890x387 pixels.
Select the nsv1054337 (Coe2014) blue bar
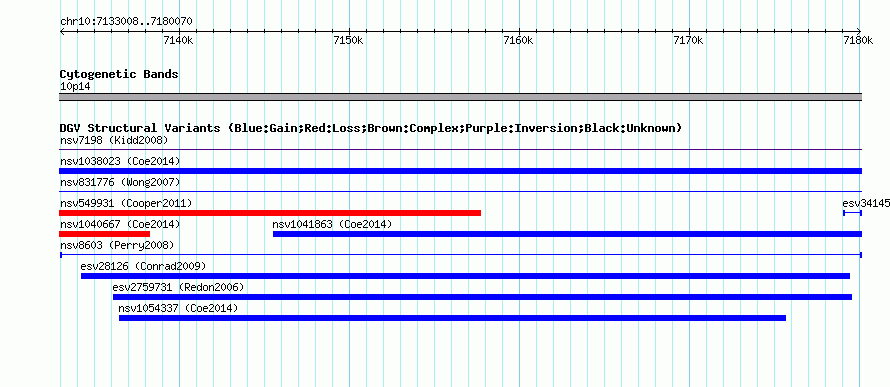[452, 318]
